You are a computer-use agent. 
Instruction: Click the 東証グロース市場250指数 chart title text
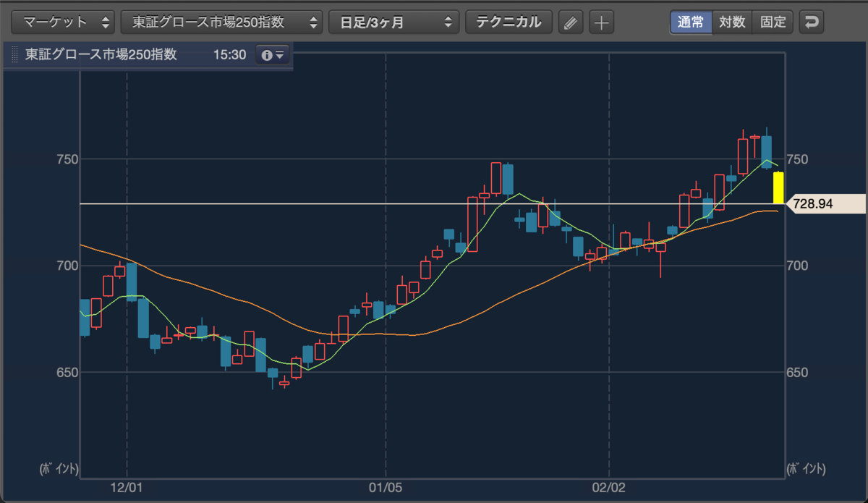coord(101,55)
